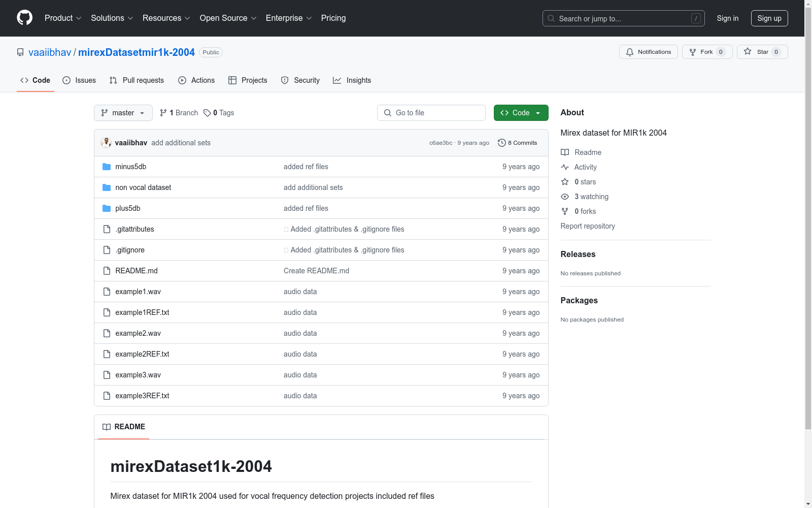Image resolution: width=812 pixels, height=508 pixels.
Task: Click the Star count badge
Action: (x=776, y=52)
